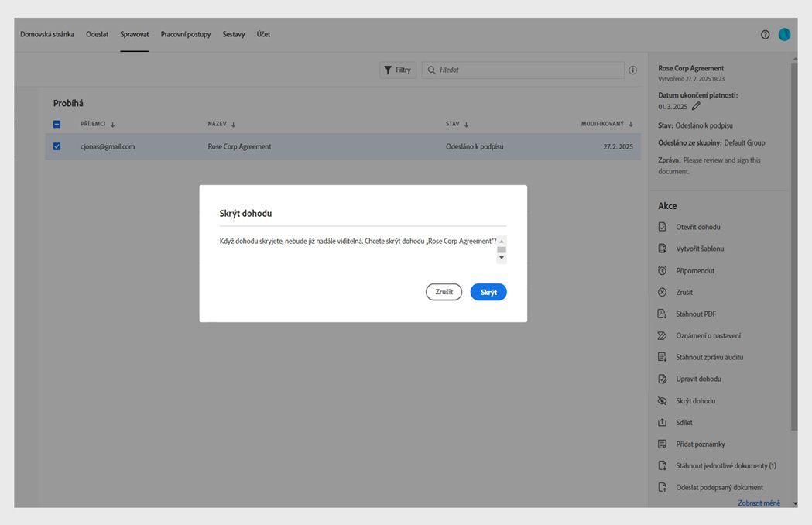The width and height of the screenshot is (812, 525).
Task: Click Oznámení o nastavení action link
Action: tap(708, 336)
